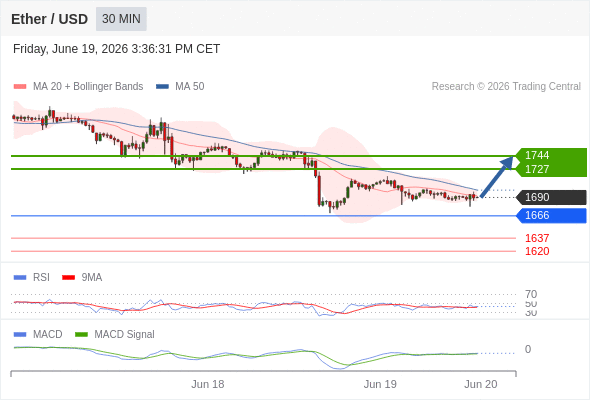Screen dimensions: 590x400
Task: Click the blue upward forecast arrow
Action: click(497, 177)
